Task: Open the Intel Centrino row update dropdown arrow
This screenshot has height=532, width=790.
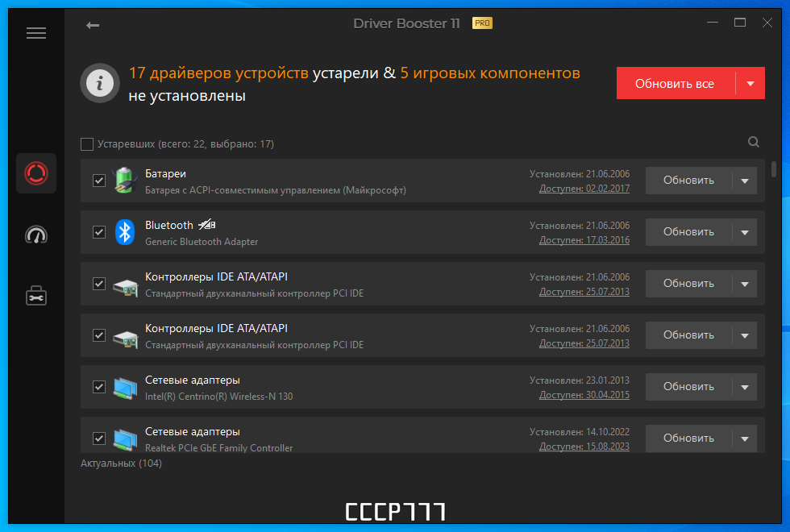Action: (x=745, y=387)
